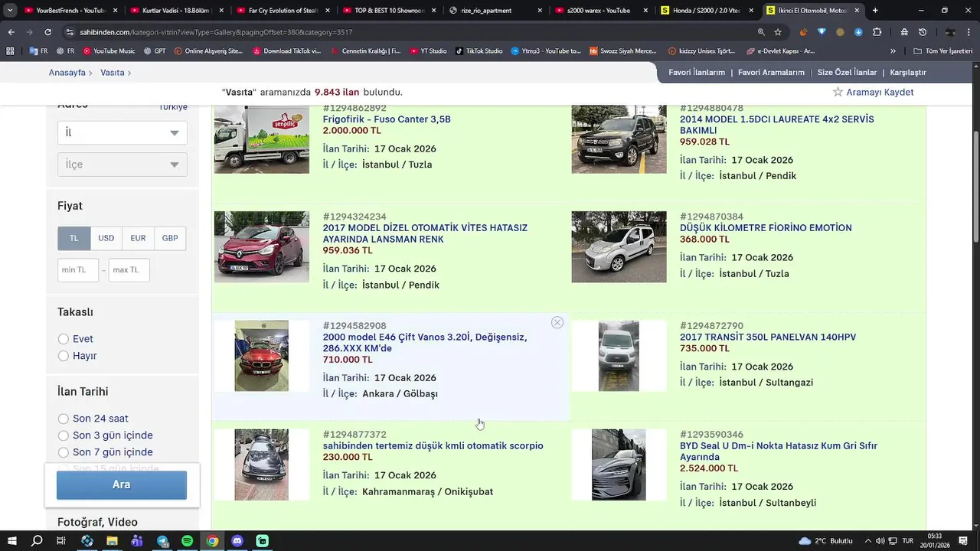Image resolution: width=980 pixels, height=551 pixels.
Task: Open the Tüm Yer İşaretleri bookmarks folder
Action: [943, 51]
